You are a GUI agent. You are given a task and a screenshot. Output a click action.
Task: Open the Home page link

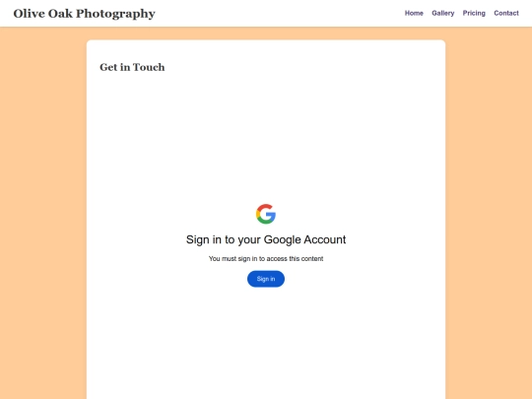(414, 13)
